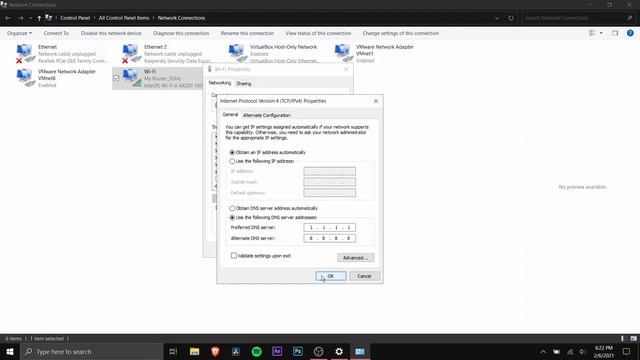
Task: Click All Control Panel Items breadcrumb
Action: (x=124, y=18)
